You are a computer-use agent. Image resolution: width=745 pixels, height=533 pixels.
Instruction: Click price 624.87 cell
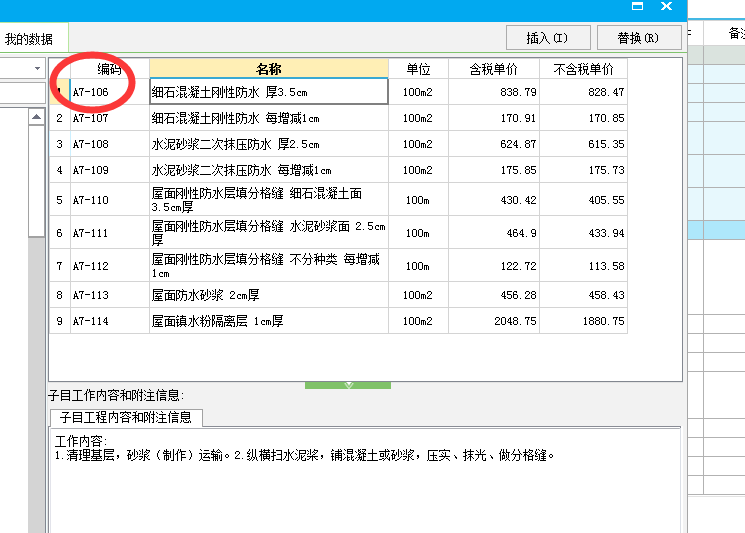tap(494, 144)
